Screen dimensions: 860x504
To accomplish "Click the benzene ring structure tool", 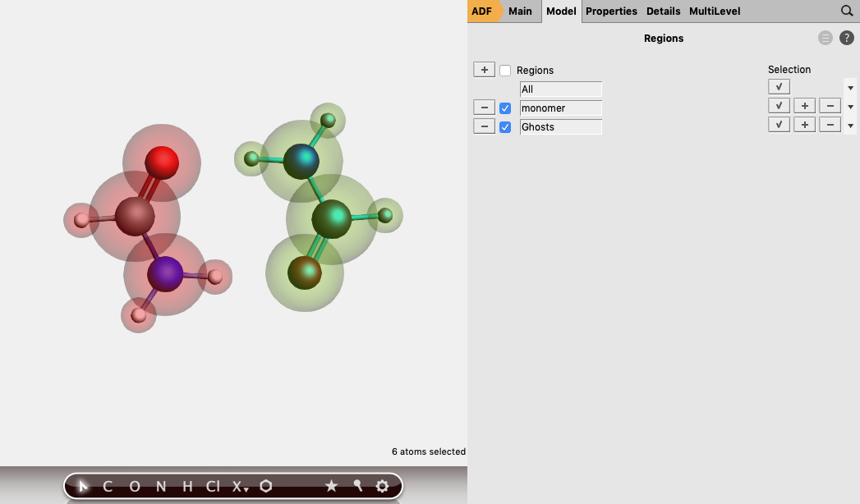I will 265,486.
